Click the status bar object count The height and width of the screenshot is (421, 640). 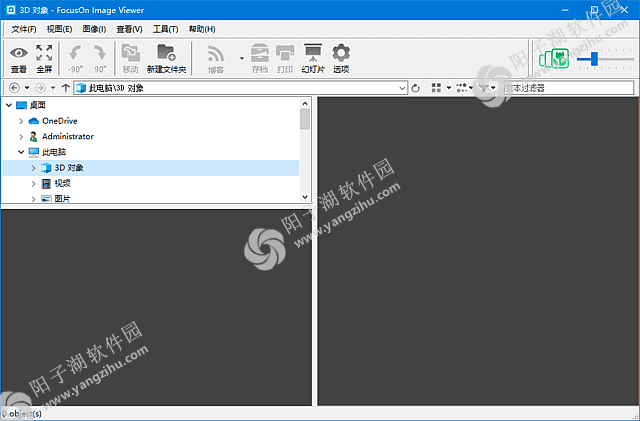22,414
